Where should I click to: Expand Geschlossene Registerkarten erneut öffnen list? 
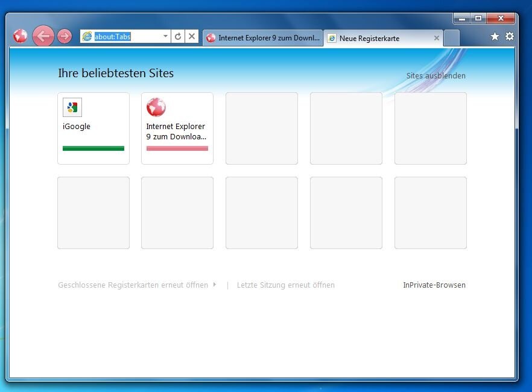pyautogui.click(x=214, y=285)
